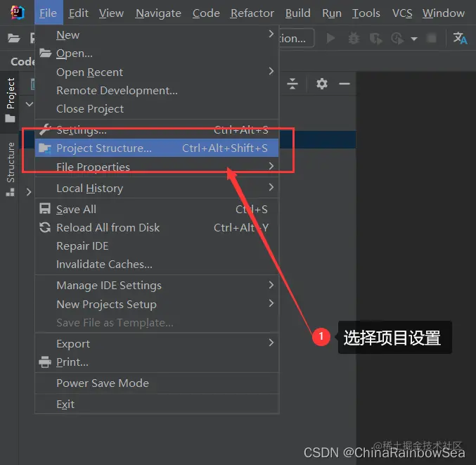
Task: Open the View menu
Action: 111,13
